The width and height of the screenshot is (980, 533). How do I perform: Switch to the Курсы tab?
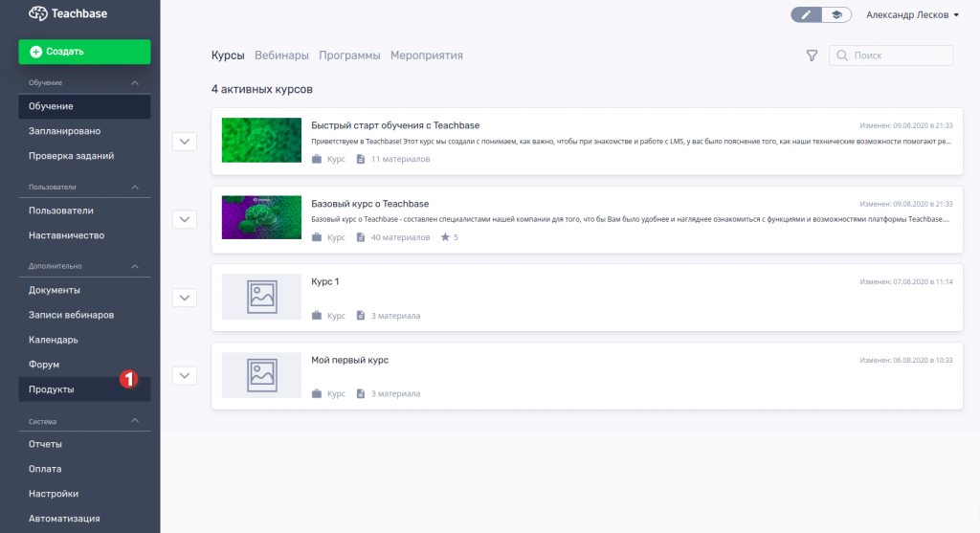tap(228, 56)
